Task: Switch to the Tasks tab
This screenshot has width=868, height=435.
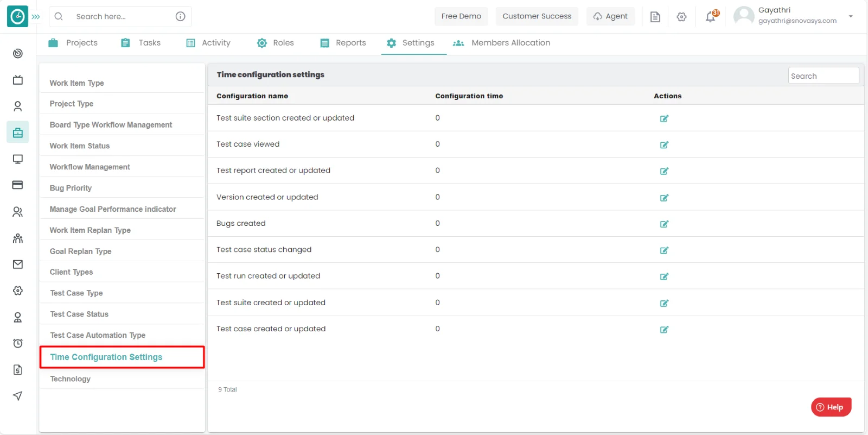Action: pos(141,43)
